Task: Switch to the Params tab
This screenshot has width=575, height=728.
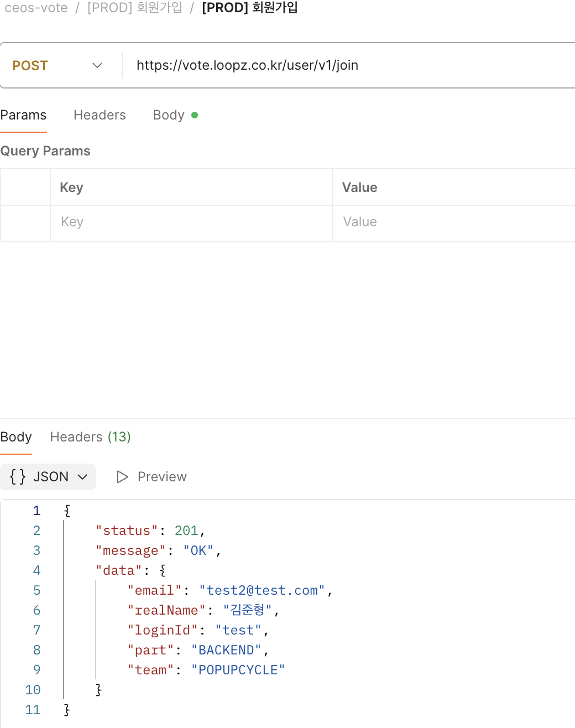Action: coord(23,115)
